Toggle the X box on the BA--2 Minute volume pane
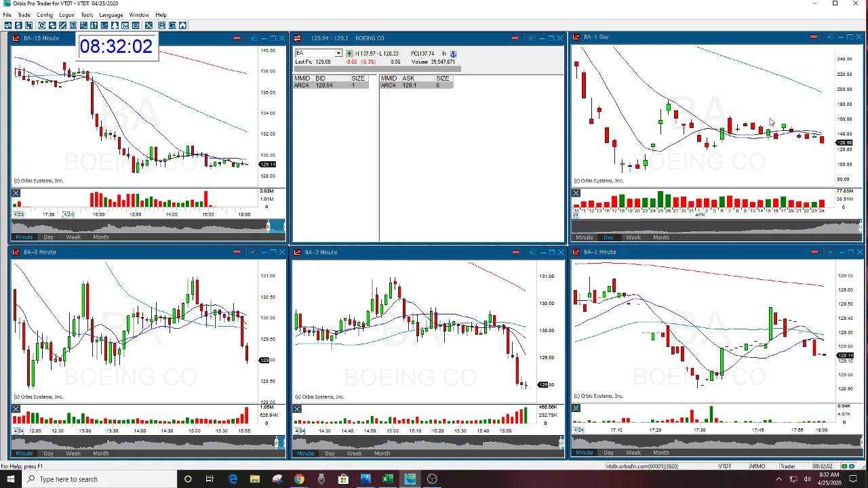The height and width of the screenshot is (488, 868). tap(297, 409)
